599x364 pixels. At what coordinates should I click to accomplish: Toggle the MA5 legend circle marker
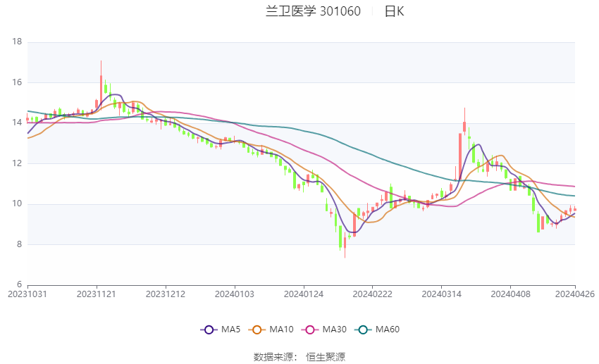(x=208, y=330)
